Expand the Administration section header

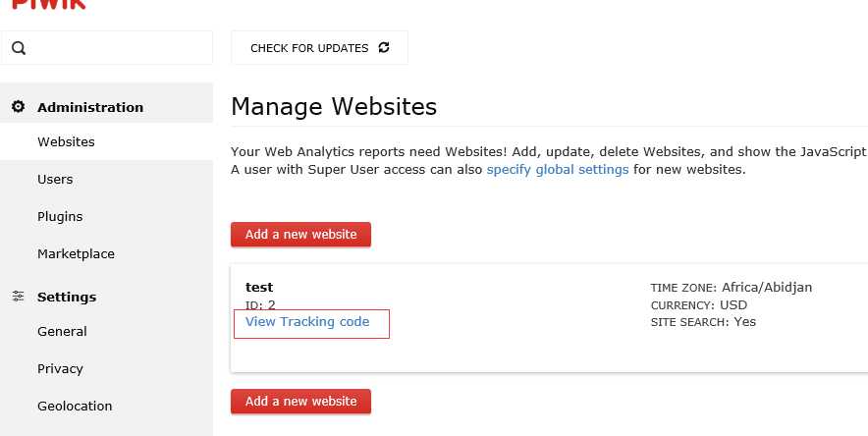pyautogui.click(x=90, y=107)
